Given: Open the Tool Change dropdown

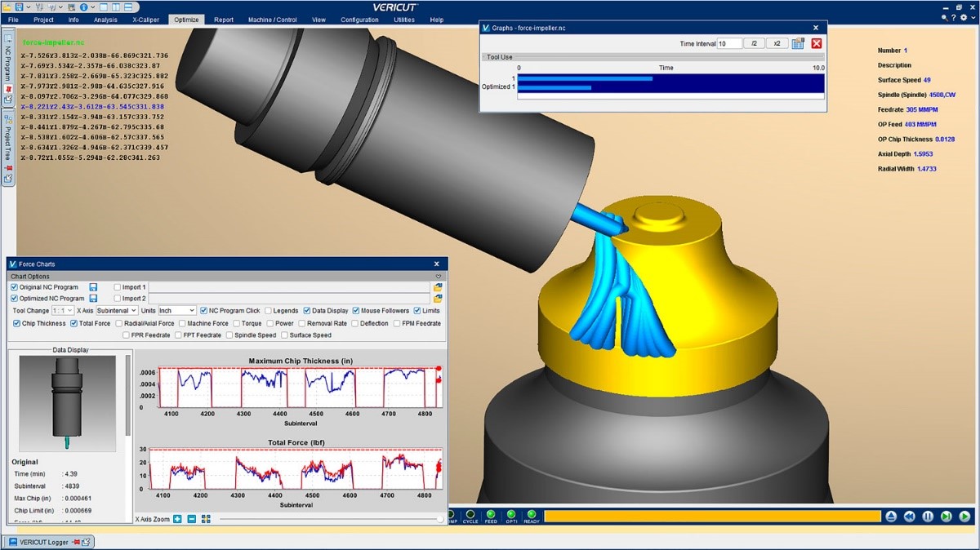Looking at the screenshot, I should [x=62, y=311].
